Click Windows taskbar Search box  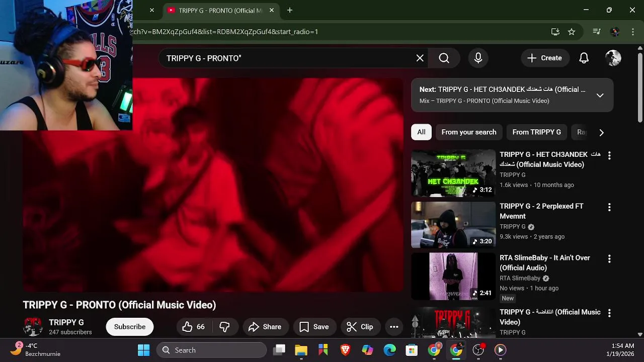tap(211, 350)
